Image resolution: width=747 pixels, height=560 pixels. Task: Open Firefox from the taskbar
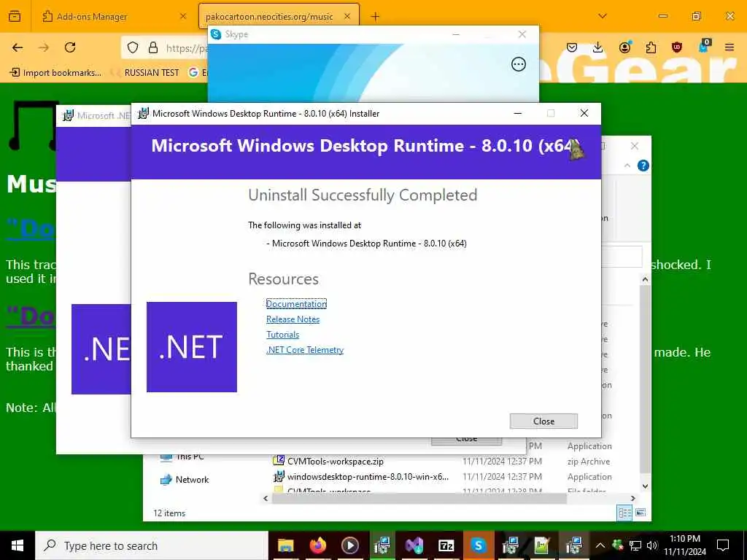(x=318, y=545)
